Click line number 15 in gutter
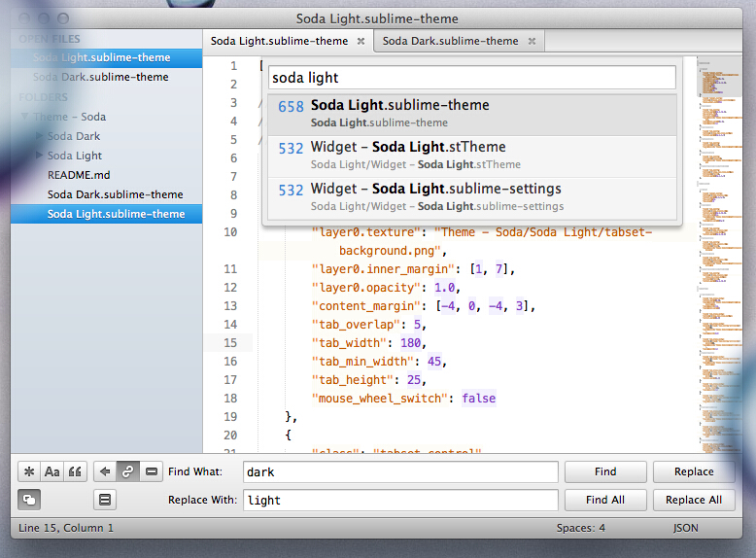 [x=230, y=343]
